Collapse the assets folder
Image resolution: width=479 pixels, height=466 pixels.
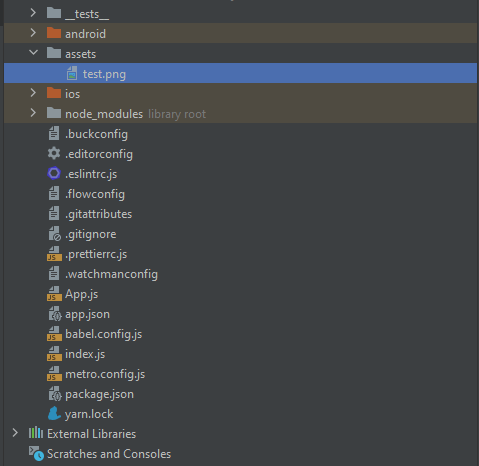[33, 52]
